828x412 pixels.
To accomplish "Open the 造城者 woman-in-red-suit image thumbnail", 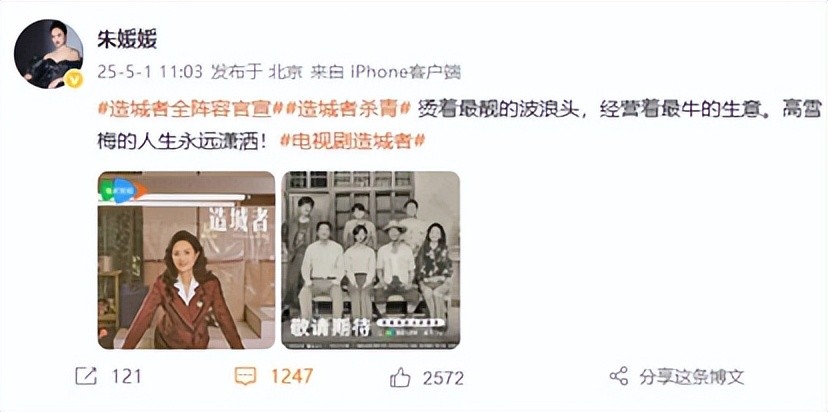I will coord(186,260).
